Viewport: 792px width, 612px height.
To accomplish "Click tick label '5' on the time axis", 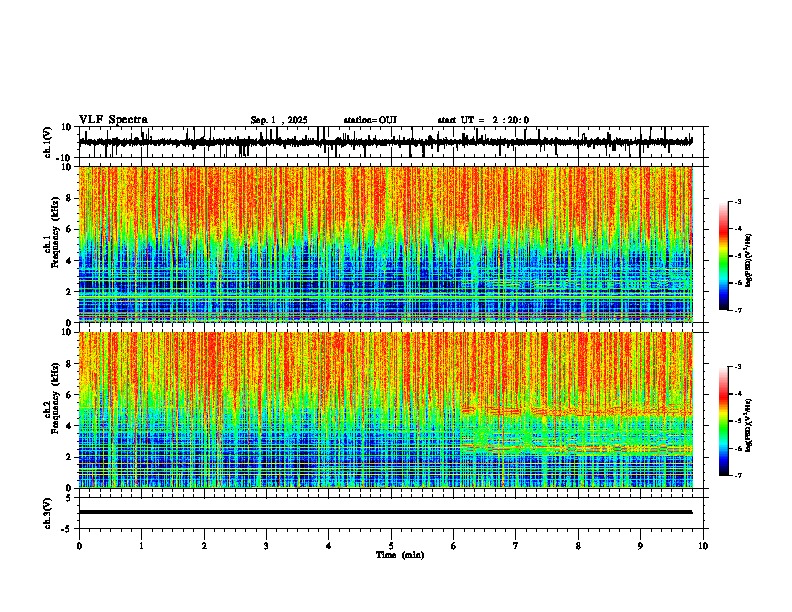I will point(391,546).
